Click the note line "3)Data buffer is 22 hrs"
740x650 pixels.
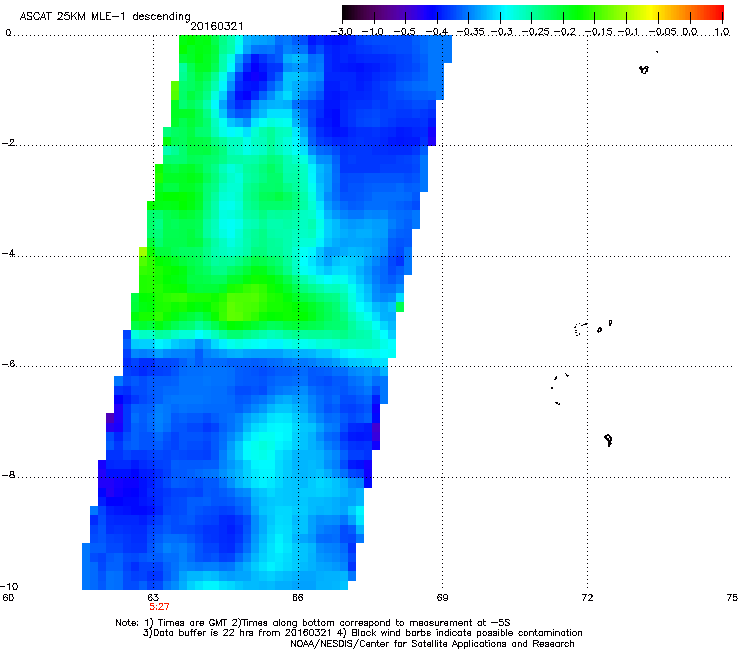[362, 633]
